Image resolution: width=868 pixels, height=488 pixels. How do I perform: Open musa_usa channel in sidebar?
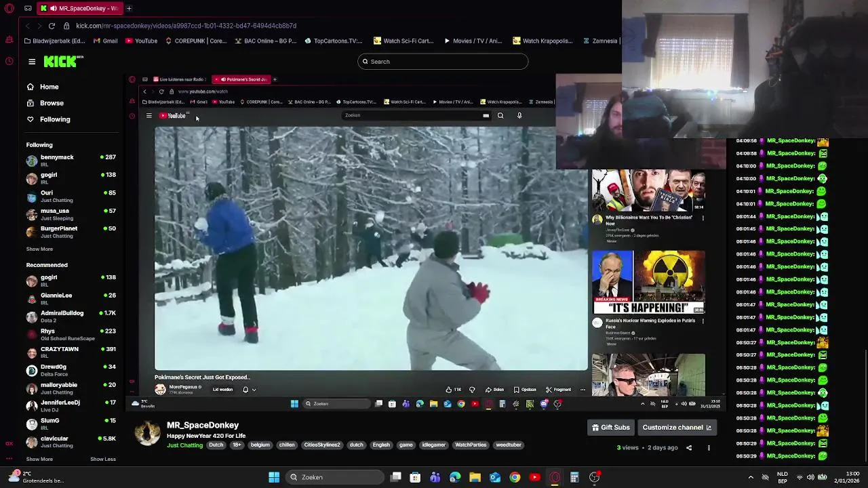click(x=71, y=213)
